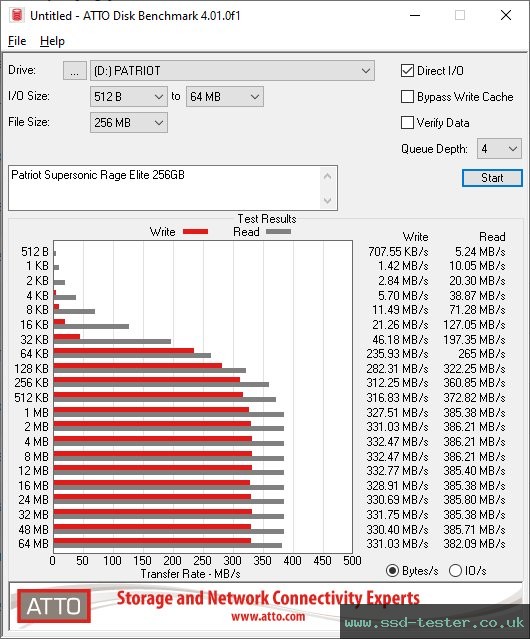
Task: Select the IO/s radio button
Action: coord(455,571)
